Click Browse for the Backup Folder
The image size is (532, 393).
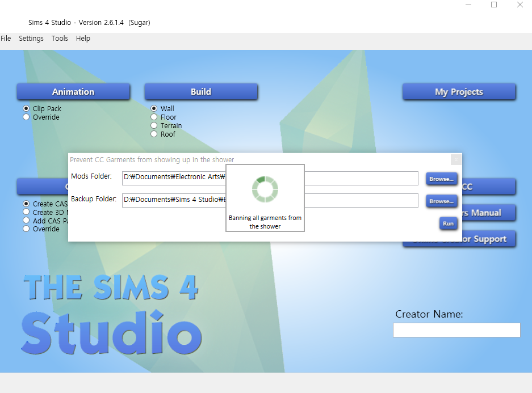click(441, 201)
